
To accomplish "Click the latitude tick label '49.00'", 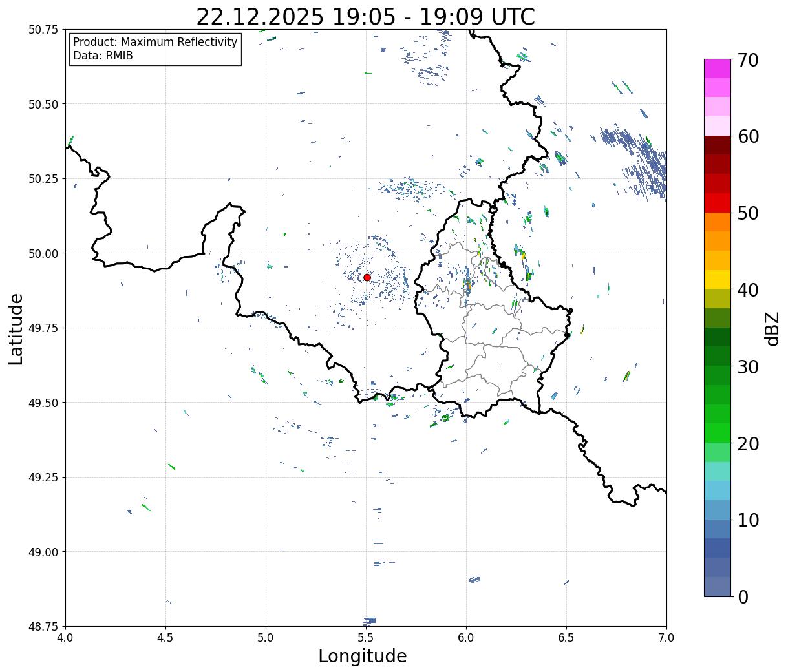I will click(43, 552).
